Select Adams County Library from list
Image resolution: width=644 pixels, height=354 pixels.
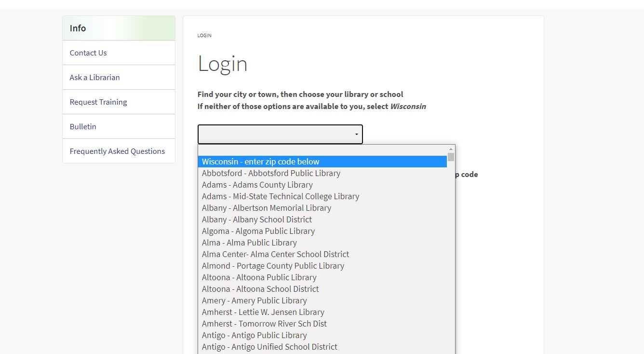[257, 185]
